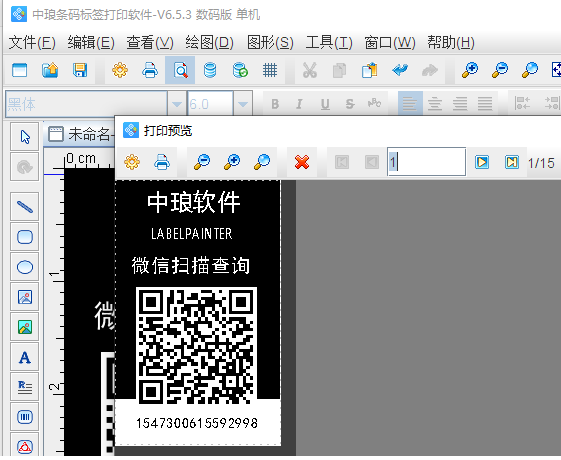
Task: Expand the font name dropdown
Action: coord(176,104)
